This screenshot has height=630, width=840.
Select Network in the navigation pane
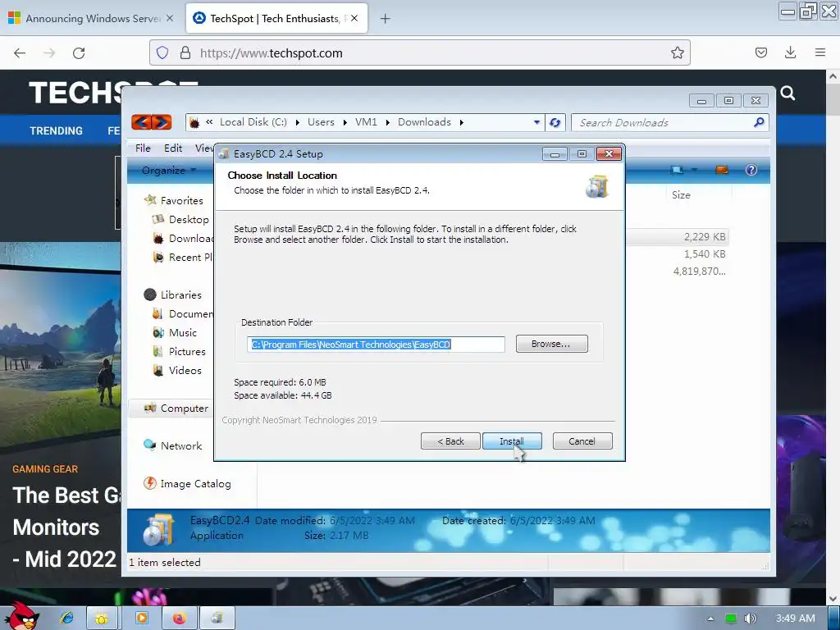pos(172,445)
